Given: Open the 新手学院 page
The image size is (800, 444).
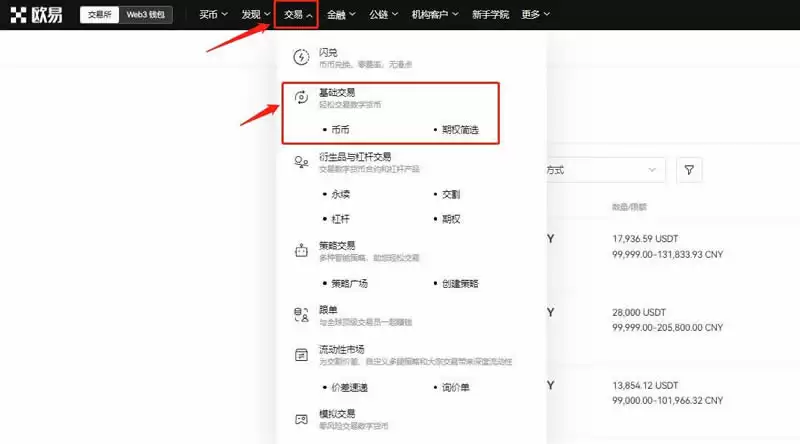Looking at the screenshot, I should coord(488,15).
